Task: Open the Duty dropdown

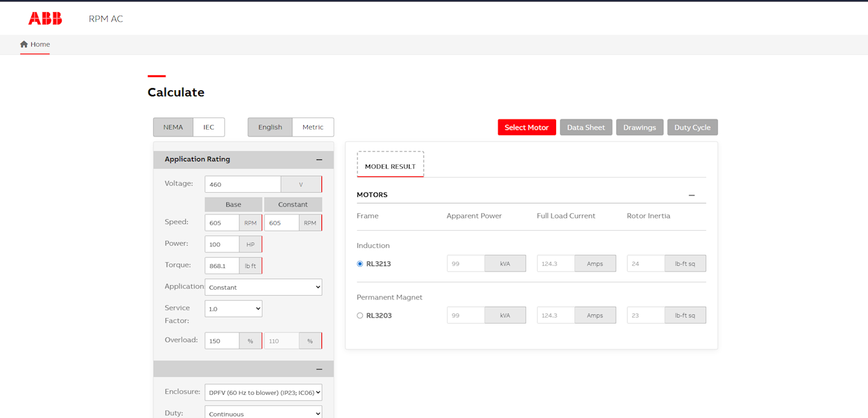Action: [x=263, y=412]
